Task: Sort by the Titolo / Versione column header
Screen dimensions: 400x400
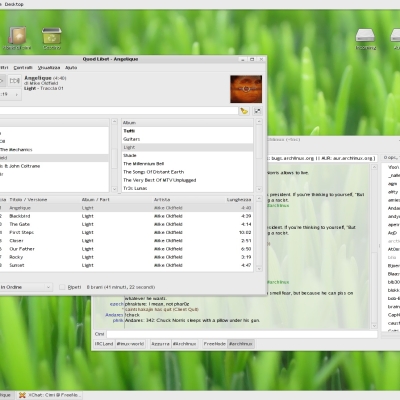Action: pyautogui.click(x=43, y=200)
